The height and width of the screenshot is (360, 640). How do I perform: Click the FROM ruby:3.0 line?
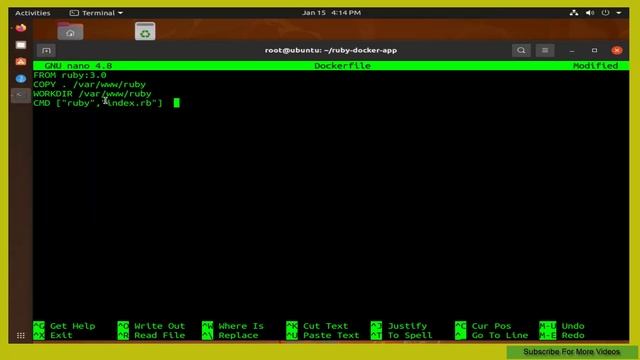pos(70,75)
